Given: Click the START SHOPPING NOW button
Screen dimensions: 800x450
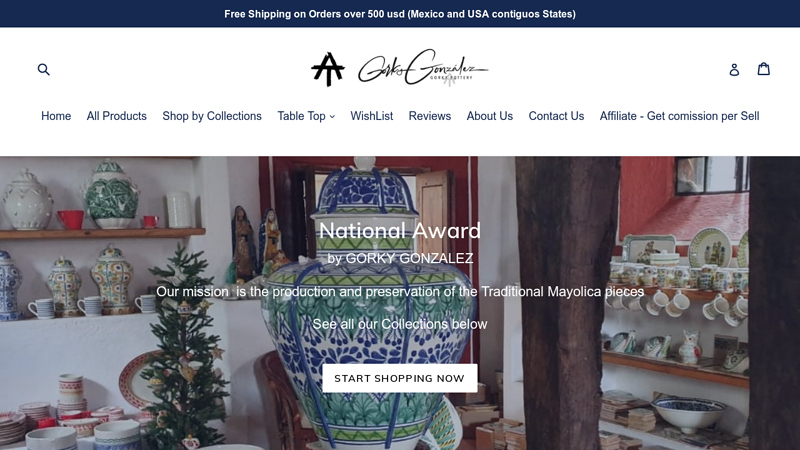Looking at the screenshot, I should click(x=400, y=378).
